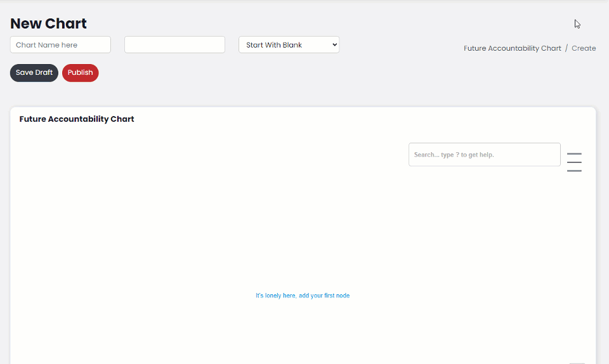Click the Save Draft button
This screenshot has width=609, height=364.
click(x=34, y=73)
